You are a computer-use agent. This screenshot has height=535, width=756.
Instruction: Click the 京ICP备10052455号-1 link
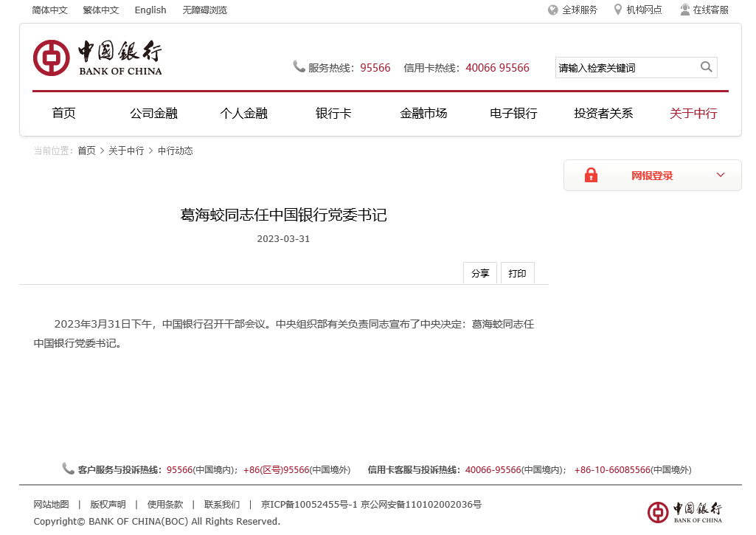tap(309, 504)
